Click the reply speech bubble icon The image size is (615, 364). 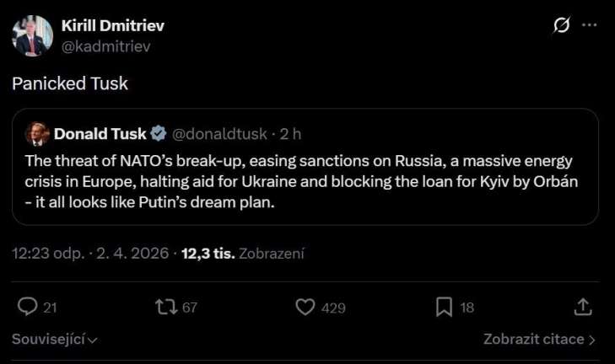point(29,308)
